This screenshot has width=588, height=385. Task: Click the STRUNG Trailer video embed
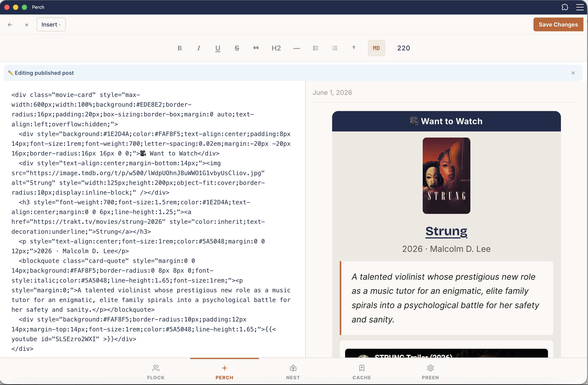pyautogui.click(x=446, y=353)
